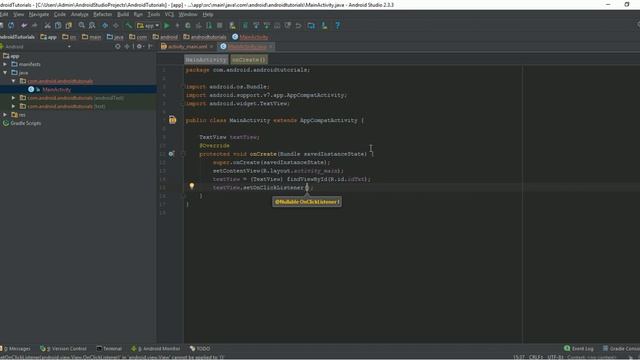
Task: Run the app with green play icon
Action: 167,25
